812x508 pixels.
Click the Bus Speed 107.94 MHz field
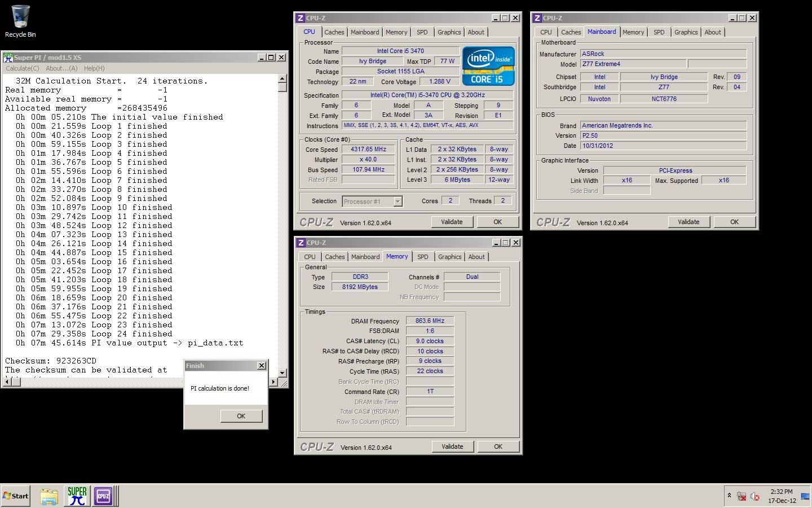(368, 170)
